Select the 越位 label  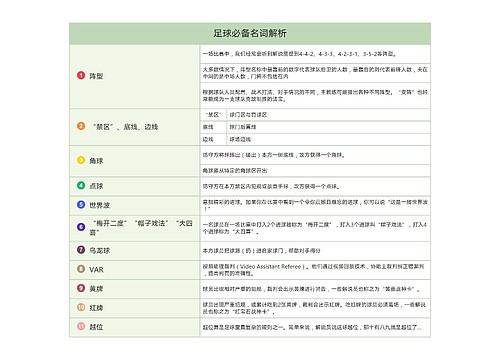click(96, 327)
